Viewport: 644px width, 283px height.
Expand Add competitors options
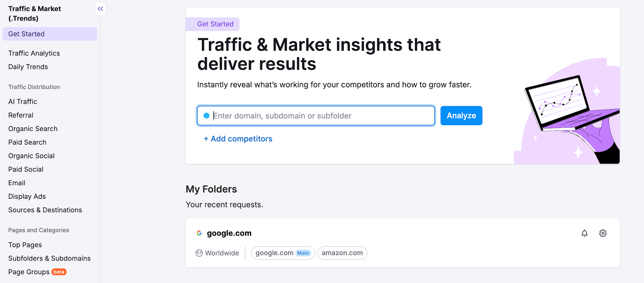point(238,138)
